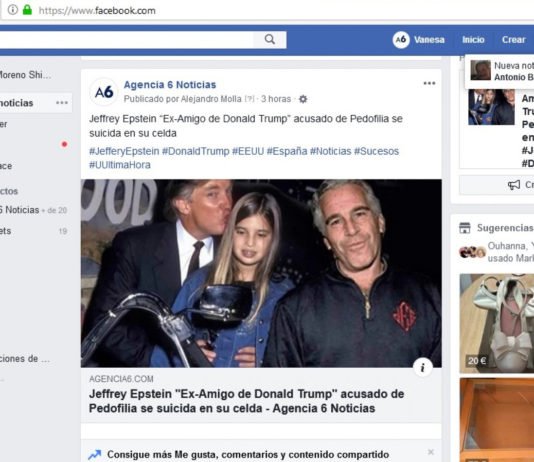Click the trending arrow icon in banner
The width and height of the screenshot is (534, 462).
(x=95, y=455)
